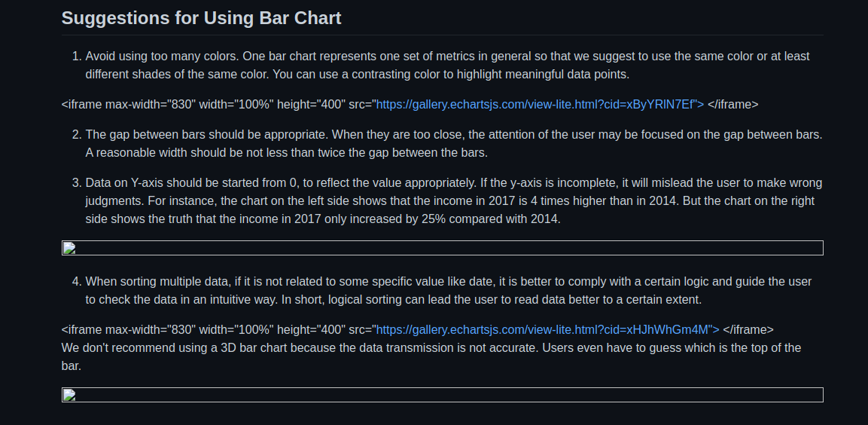868x425 pixels.
Task: Select the empty image placeholder at page bottom
Action: (443, 395)
